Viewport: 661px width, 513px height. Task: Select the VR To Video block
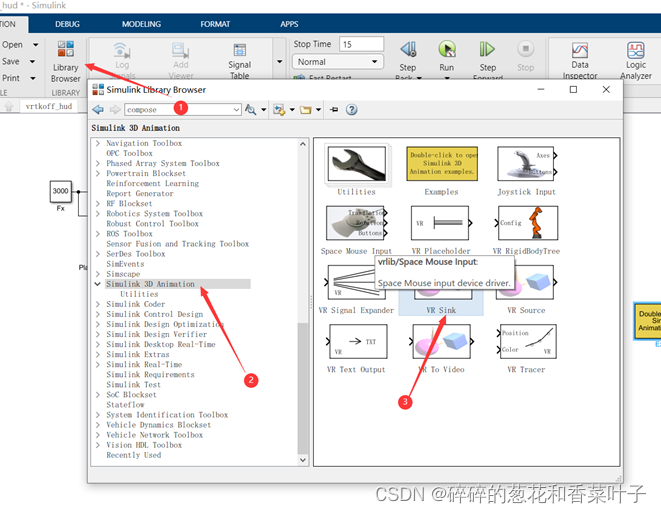click(x=441, y=341)
